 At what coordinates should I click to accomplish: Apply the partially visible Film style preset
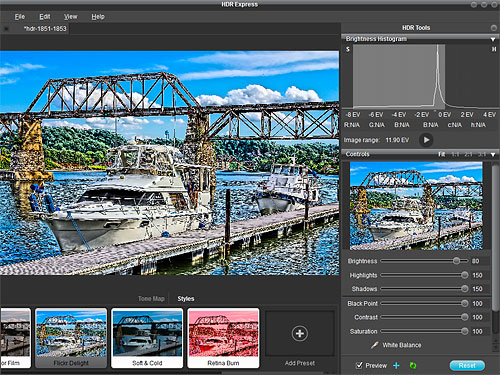coord(15,338)
